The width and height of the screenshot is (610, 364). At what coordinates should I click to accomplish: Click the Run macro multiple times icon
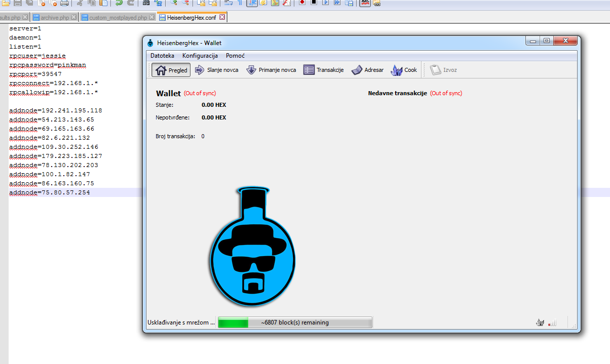(337, 4)
